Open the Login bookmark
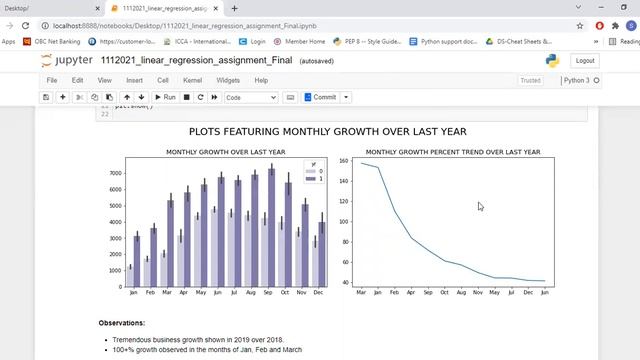 252,41
